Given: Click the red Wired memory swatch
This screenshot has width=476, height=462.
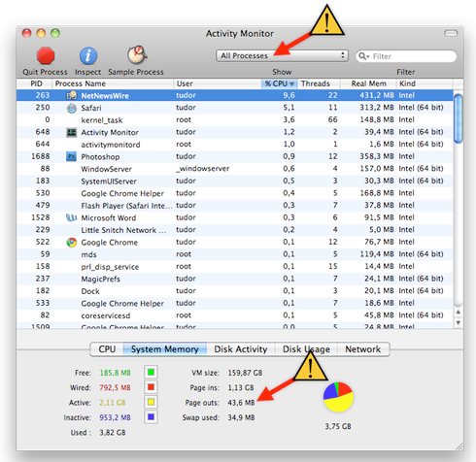Looking at the screenshot, I should coord(151,387).
